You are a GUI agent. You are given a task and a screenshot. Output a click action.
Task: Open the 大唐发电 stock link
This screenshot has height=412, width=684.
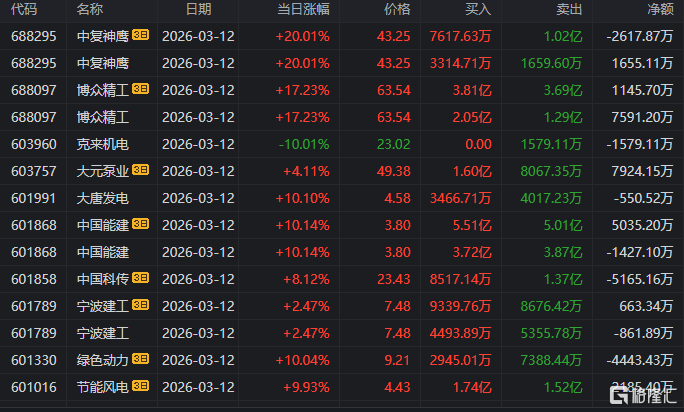tap(102, 197)
